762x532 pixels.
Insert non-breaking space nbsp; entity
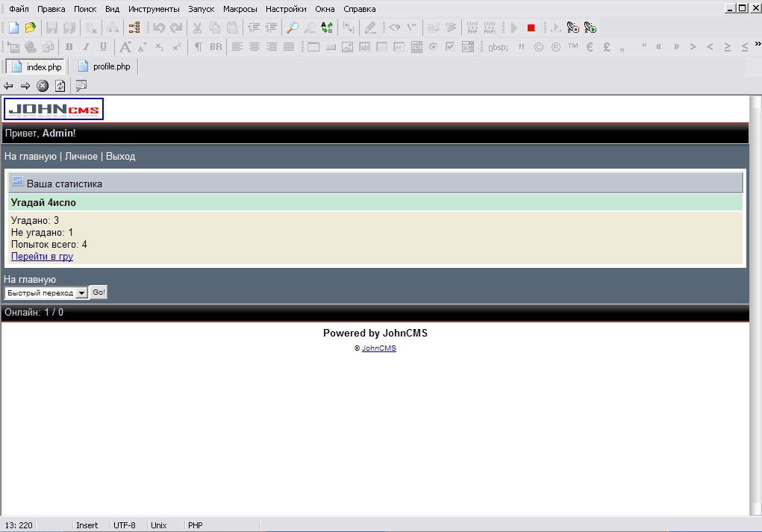point(498,47)
